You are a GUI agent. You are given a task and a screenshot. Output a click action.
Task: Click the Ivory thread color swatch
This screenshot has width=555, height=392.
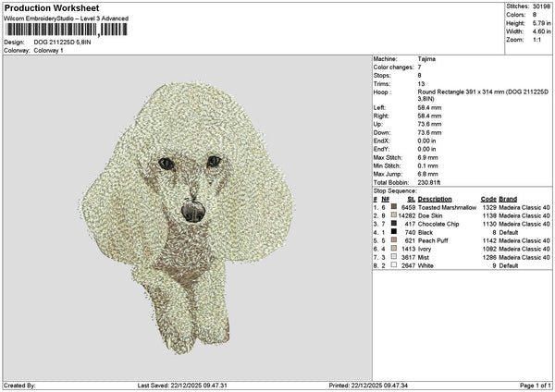pos(394,249)
